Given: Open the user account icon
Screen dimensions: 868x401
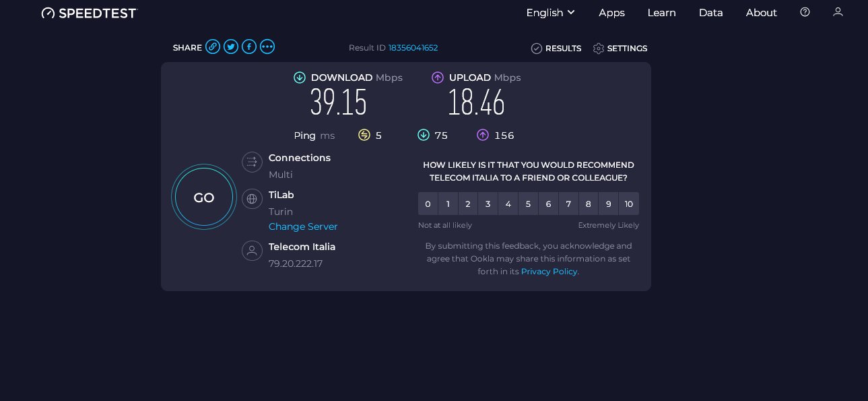Looking at the screenshot, I should pos(838,12).
